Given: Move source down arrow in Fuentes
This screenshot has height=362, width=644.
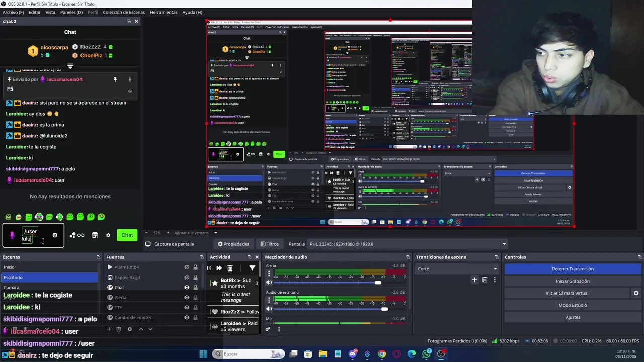Looking at the screenshot, I should [x=150, y=329].
